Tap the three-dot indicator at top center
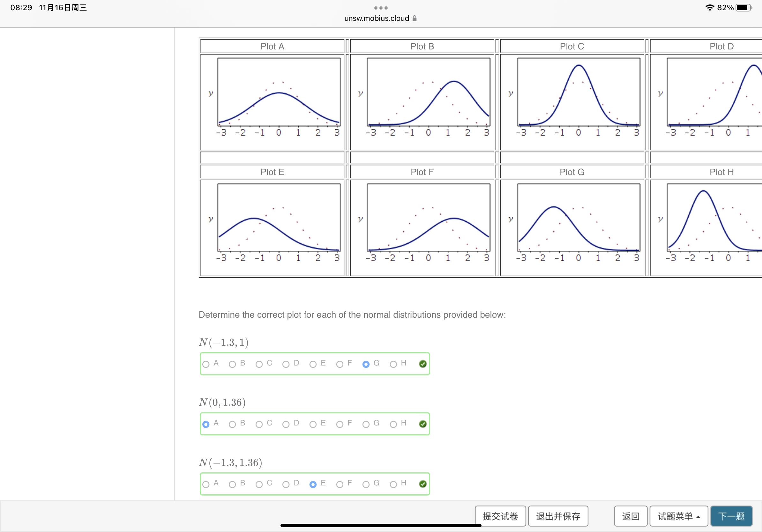 (x=381, y=8)
